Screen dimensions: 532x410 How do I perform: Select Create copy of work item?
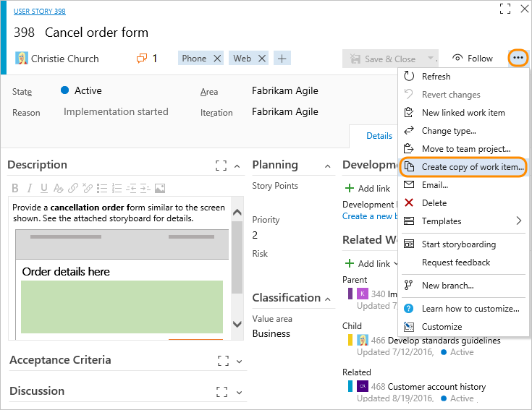(x=463, y=167)
